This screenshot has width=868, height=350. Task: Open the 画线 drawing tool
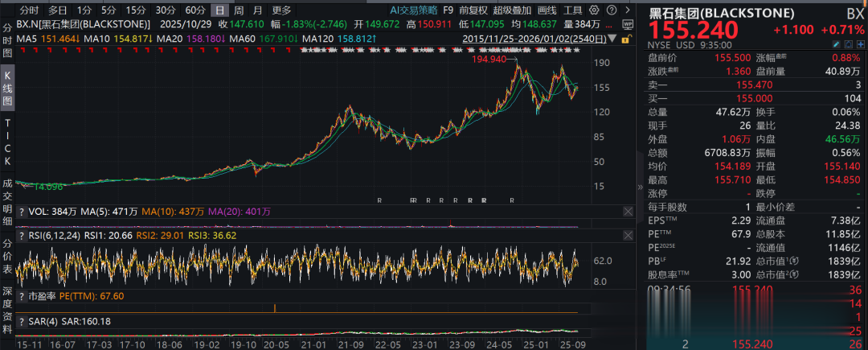547,11
